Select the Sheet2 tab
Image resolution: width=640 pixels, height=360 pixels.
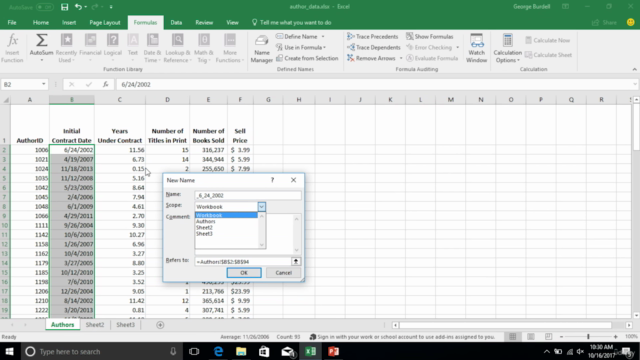coord(95,325)
